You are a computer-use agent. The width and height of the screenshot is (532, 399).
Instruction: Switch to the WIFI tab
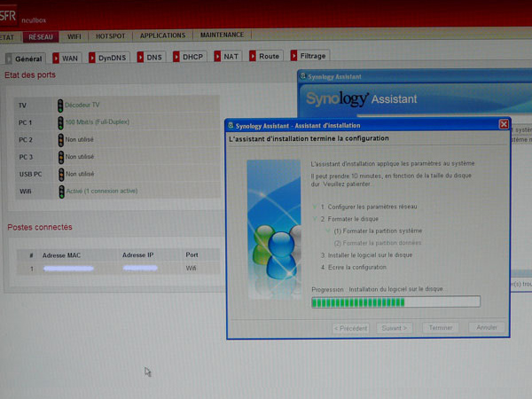click(74, 36)
